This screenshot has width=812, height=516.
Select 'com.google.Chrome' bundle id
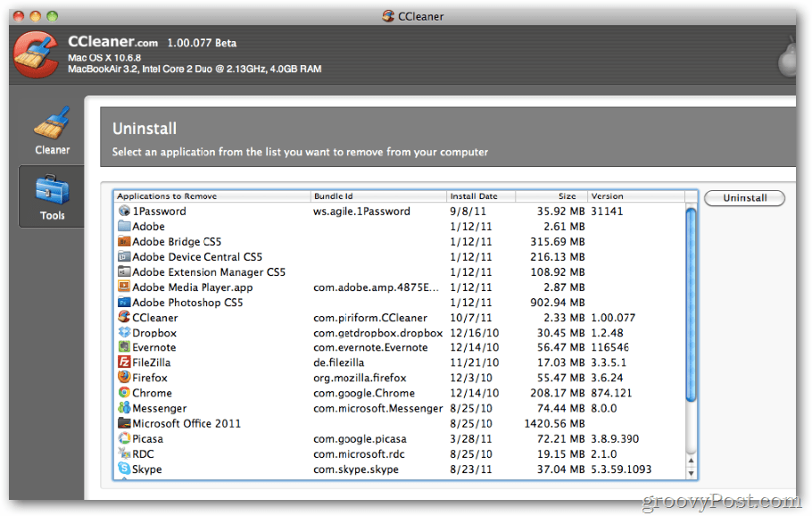click(x=364, y=393)
